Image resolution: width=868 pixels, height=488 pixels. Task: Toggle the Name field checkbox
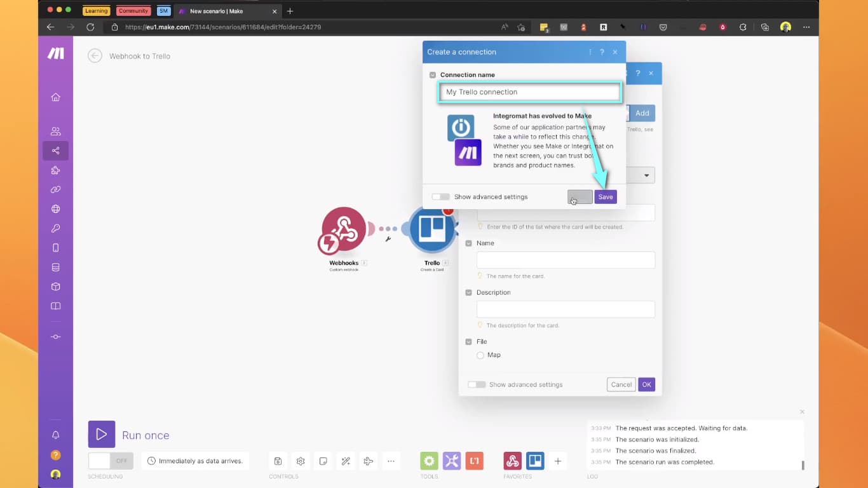tap(469, 243)
